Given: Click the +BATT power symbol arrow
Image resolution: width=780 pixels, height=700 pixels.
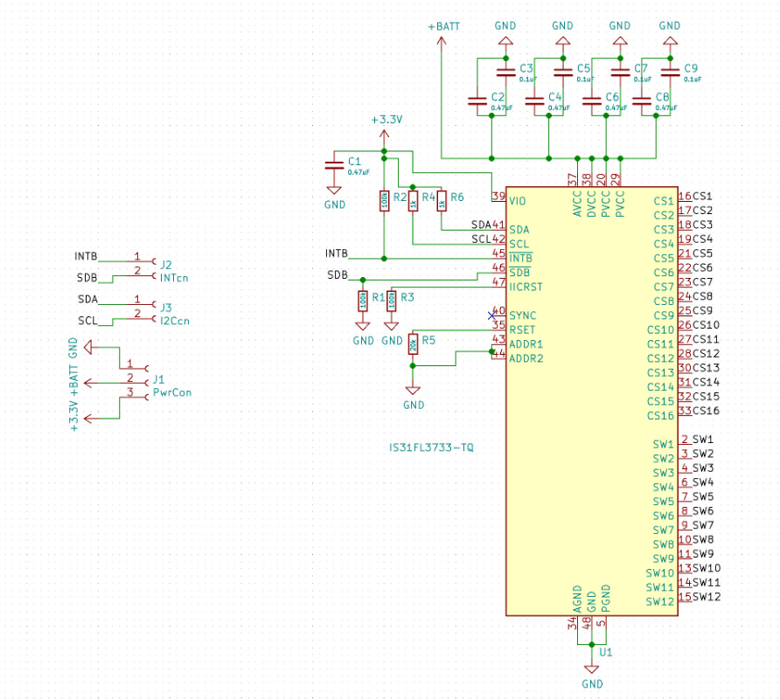Looking at the screenshot, I should click(442, 45).
